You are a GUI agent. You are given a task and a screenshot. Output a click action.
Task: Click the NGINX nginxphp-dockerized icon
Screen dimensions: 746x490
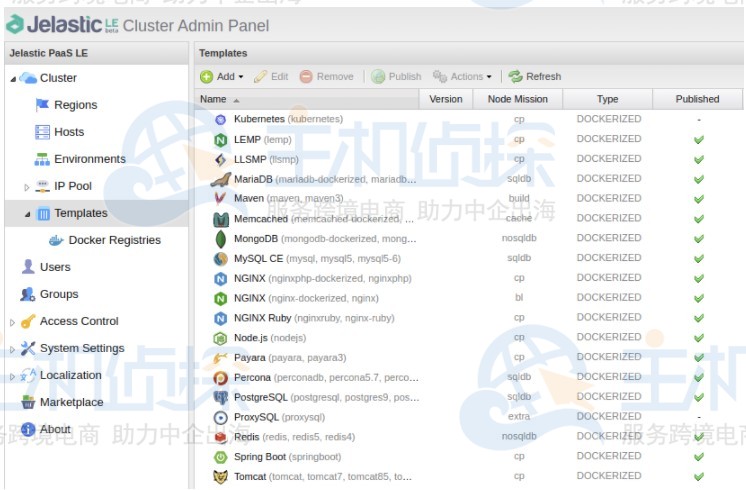[220, 279]
